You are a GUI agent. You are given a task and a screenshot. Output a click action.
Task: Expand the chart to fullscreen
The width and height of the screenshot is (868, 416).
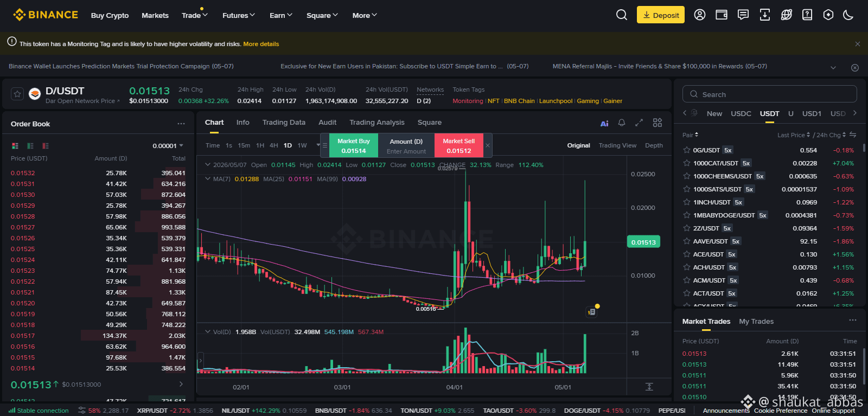639,123
